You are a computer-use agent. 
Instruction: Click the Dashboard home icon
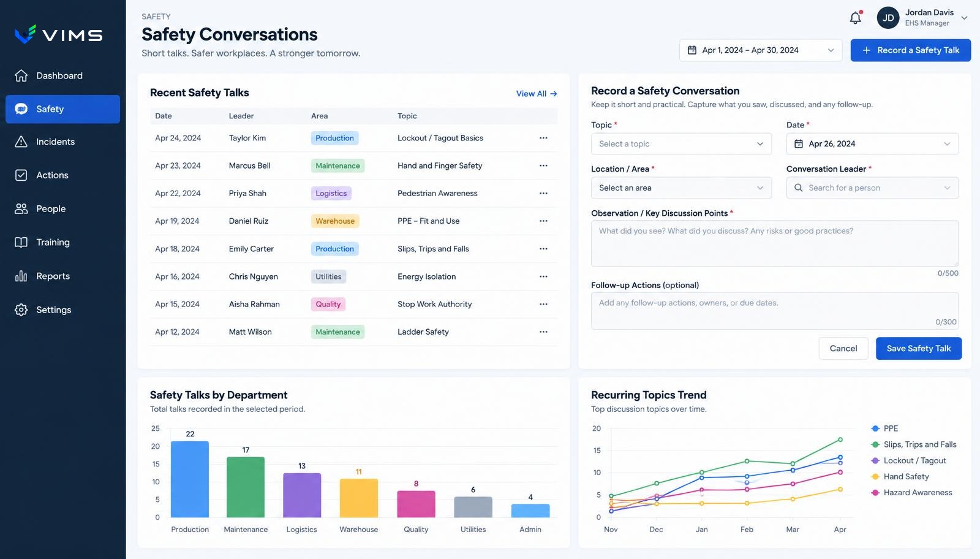point(21,75)
